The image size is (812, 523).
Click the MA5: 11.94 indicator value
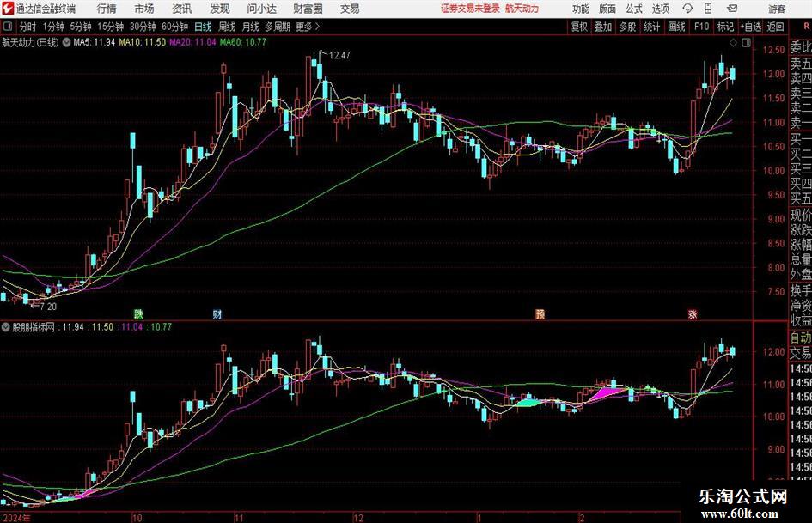95,42
